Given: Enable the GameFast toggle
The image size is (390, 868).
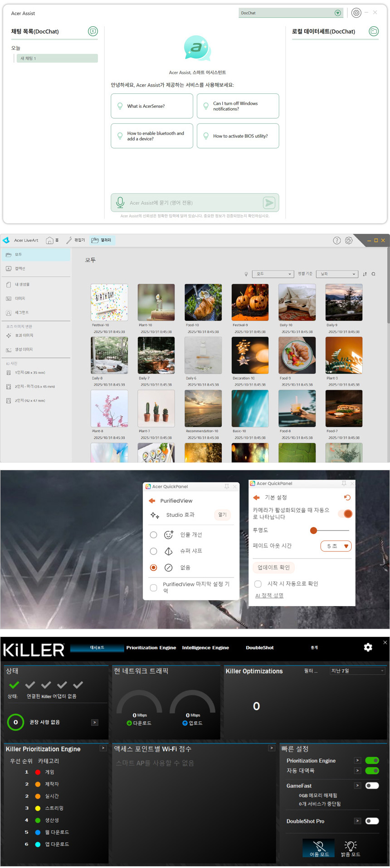Looking at the screenshot, I should (372, 786).
